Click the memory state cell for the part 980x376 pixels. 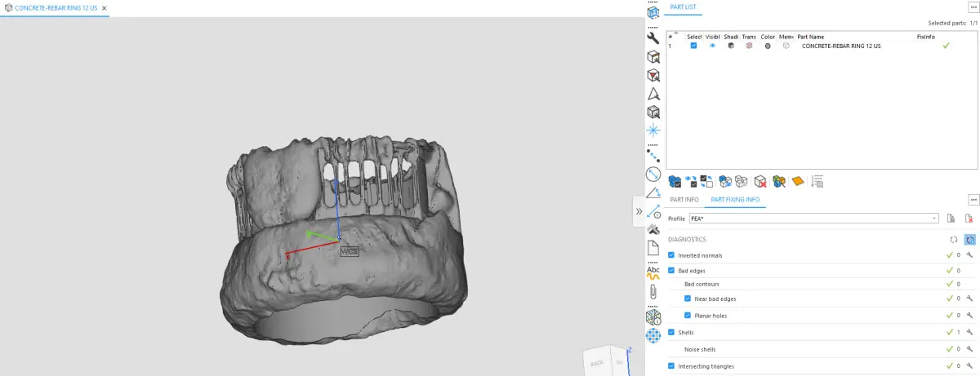coord(786,46)
